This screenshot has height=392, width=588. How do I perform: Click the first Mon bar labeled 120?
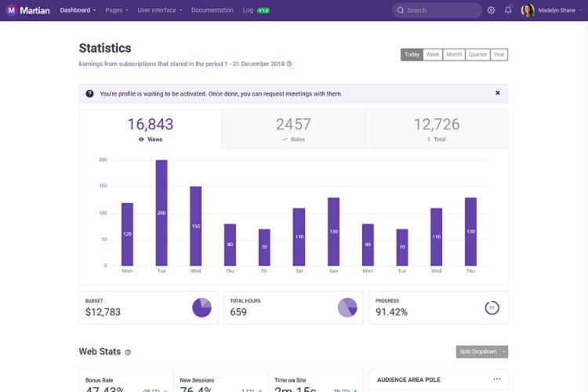point(127,234)
